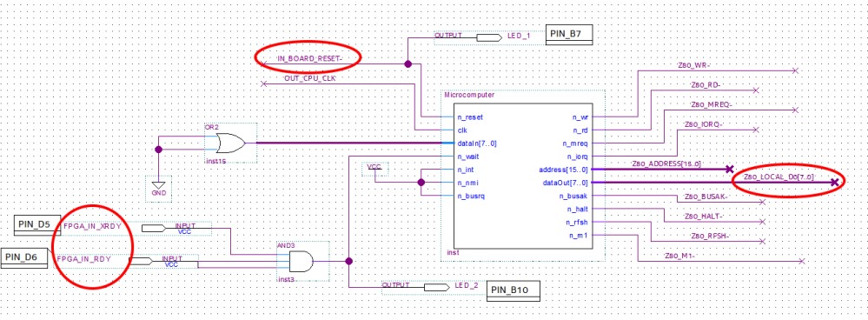Click the Z80_RFSH- signal label
Screen dimensions: 868x320
[x=710, y=236]
